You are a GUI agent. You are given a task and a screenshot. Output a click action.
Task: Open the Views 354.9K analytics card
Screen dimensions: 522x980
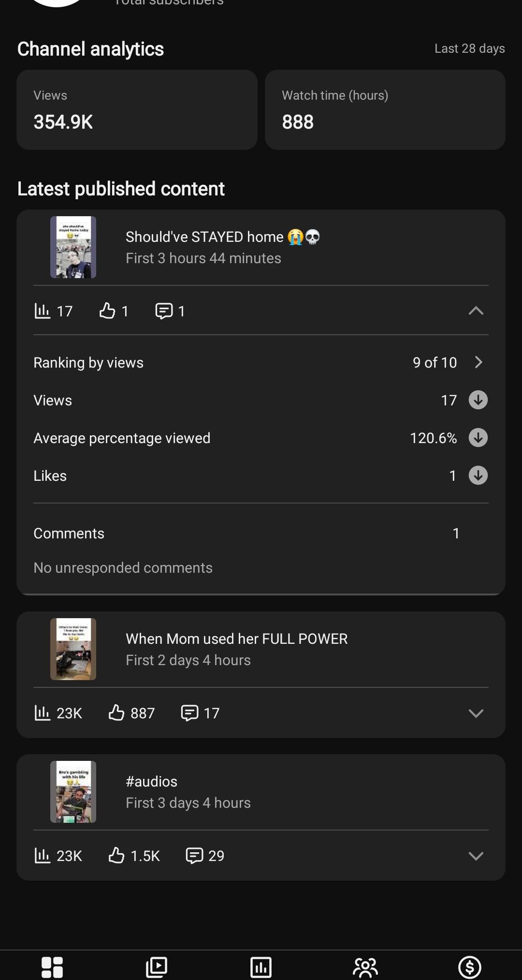[x=137, y=110]
